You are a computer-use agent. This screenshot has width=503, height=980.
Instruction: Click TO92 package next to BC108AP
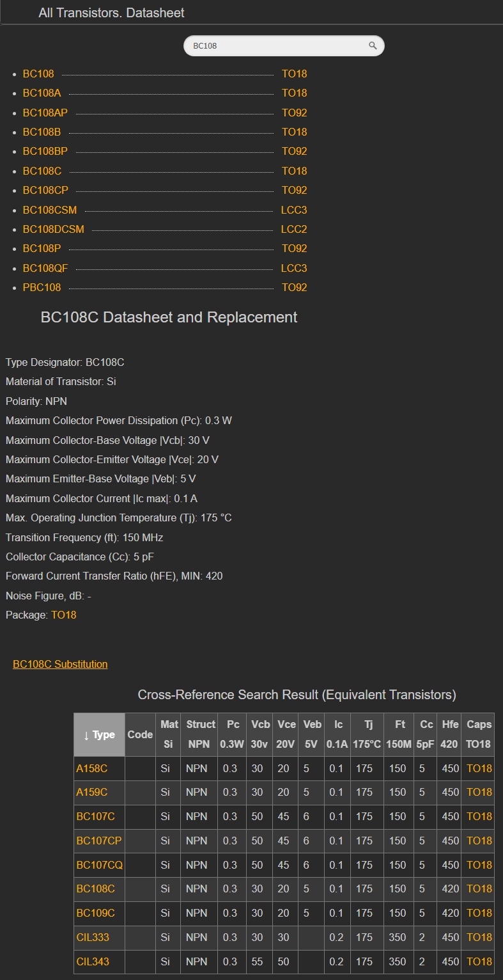[x=295, y=113]
